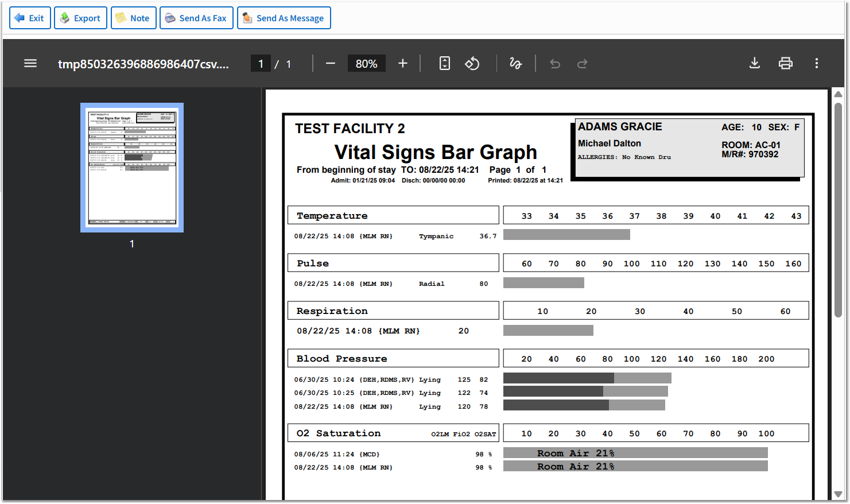This screenshot has width=850, height=504.
Task: Click the Respiration section header
Action: click(x=393, y=311)
